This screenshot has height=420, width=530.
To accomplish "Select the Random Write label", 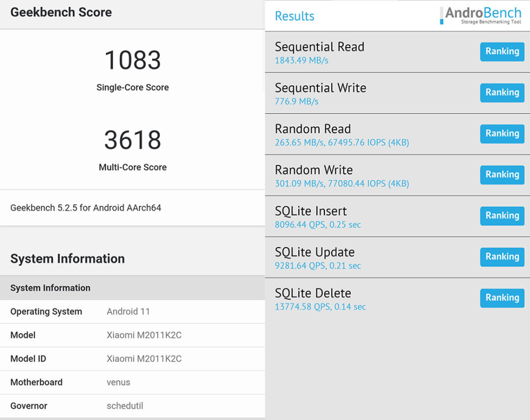I will (x=314, y=170).
